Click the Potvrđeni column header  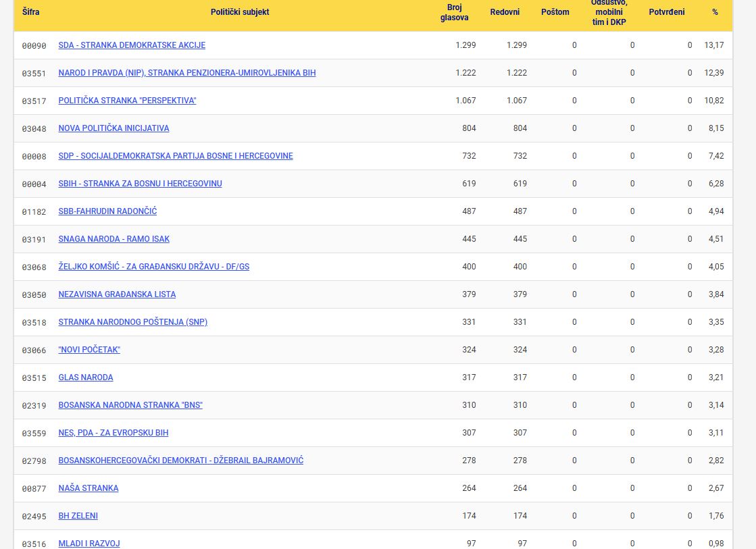pos(667,12)
